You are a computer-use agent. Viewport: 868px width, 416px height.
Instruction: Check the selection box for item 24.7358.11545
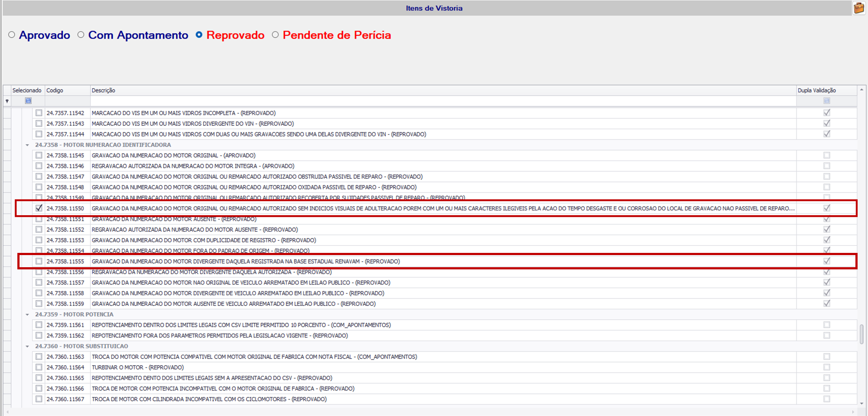tap(39, 155)
